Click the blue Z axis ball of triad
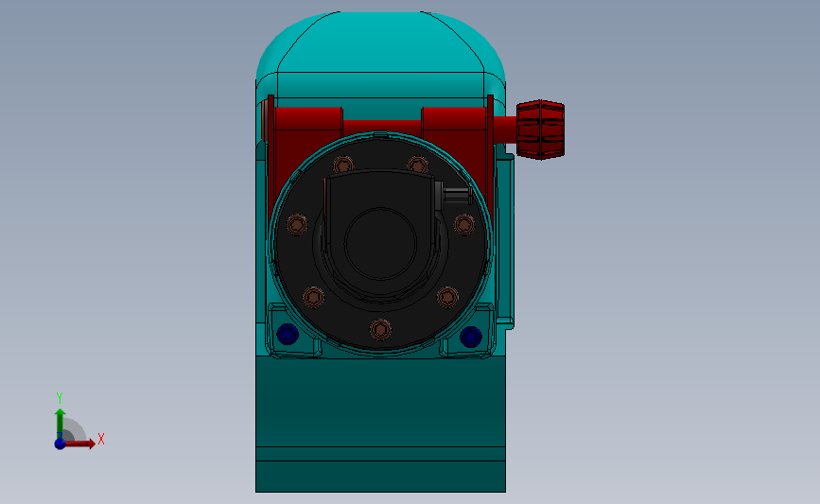The height and width of the screenshot is (504, 820). point(61,443)
